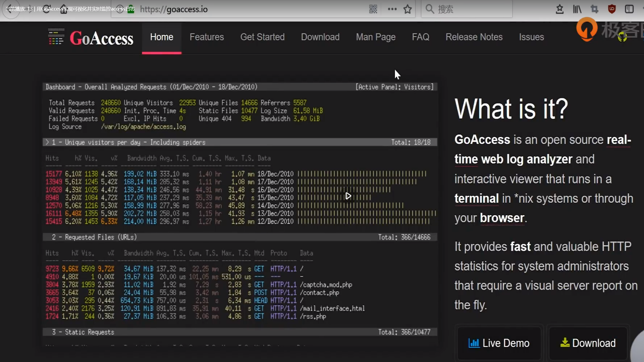Click Log Size value '61.58 MiB'

(308, 111)
